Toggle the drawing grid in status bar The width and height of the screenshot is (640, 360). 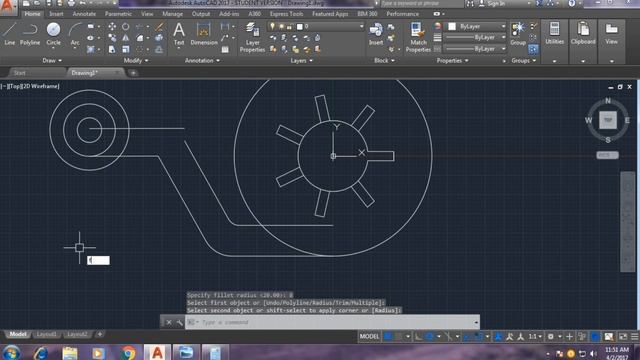pyautogui.click(x=388, y=337)
